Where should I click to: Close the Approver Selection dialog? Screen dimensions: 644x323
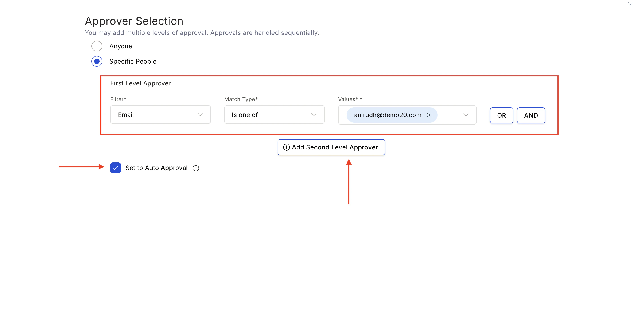630,4
